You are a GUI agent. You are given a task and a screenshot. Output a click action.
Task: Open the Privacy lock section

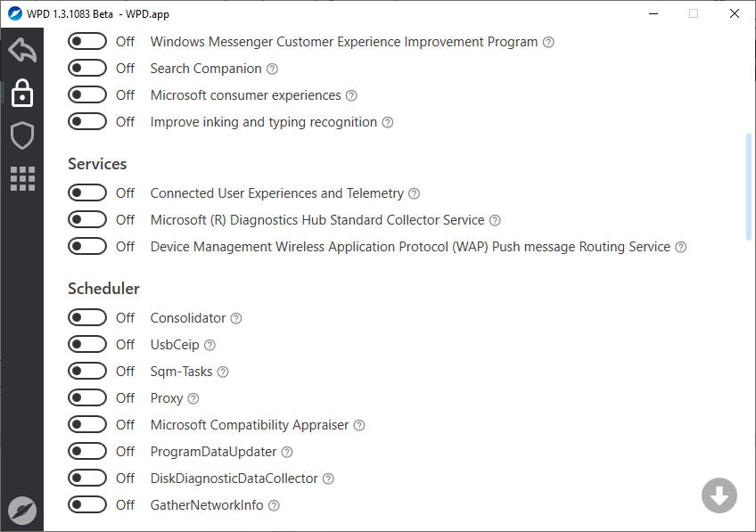coord(22,94)
